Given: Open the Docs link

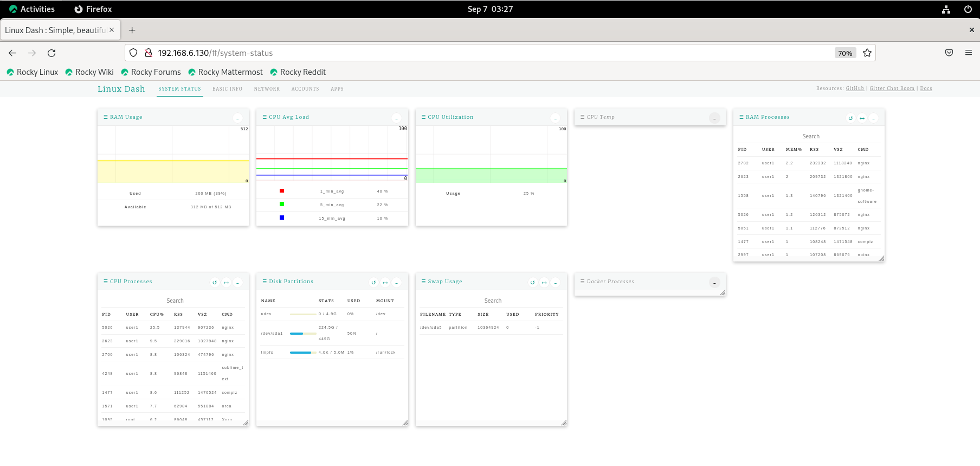Looking at the screenshot, I should [926, 88].
